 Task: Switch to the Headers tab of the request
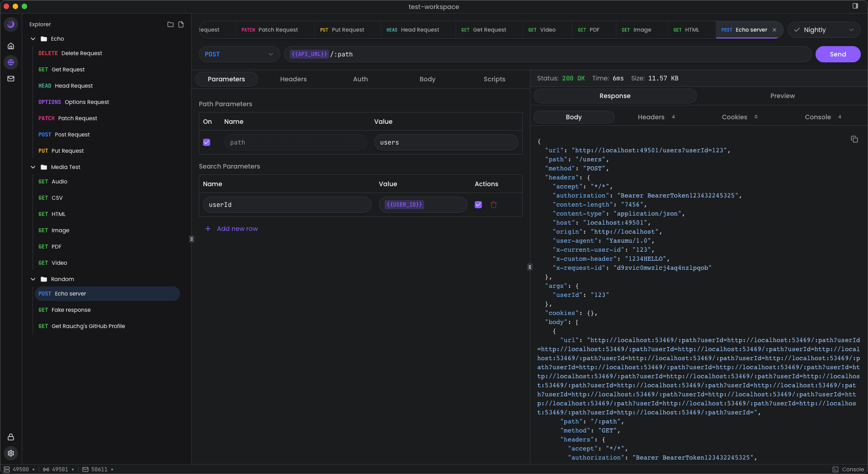[293, 79]
